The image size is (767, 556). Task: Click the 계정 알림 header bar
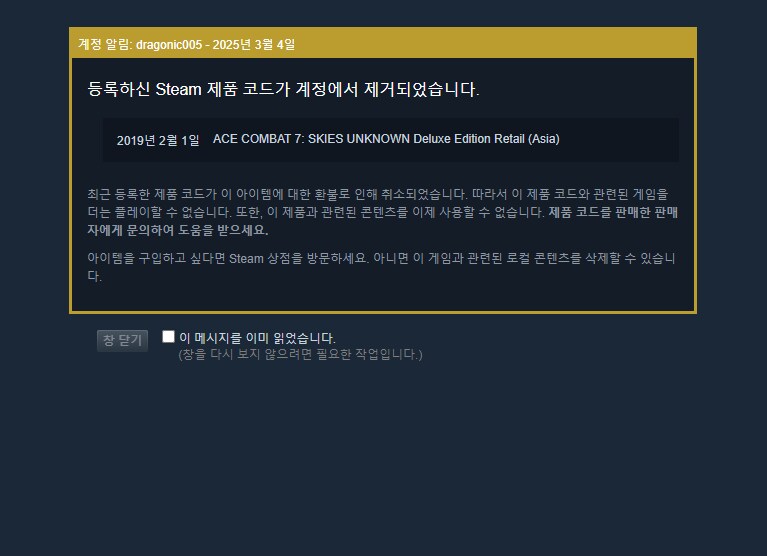click(383, 44)
